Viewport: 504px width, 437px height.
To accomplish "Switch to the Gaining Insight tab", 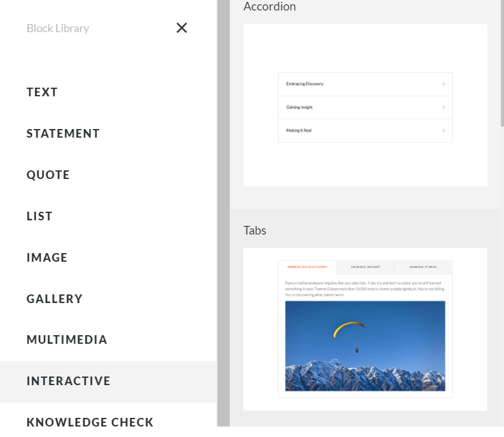I will point(365,267).
